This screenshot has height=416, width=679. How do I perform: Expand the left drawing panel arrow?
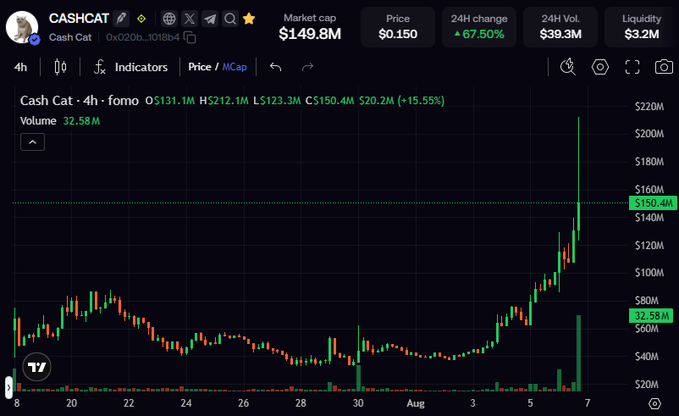tap(9, 387)
